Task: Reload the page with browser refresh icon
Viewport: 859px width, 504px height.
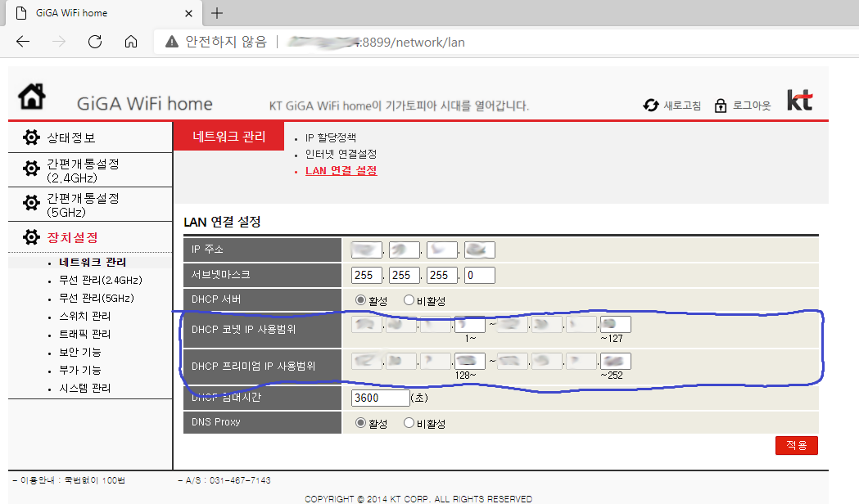Action: click(95, 42)
